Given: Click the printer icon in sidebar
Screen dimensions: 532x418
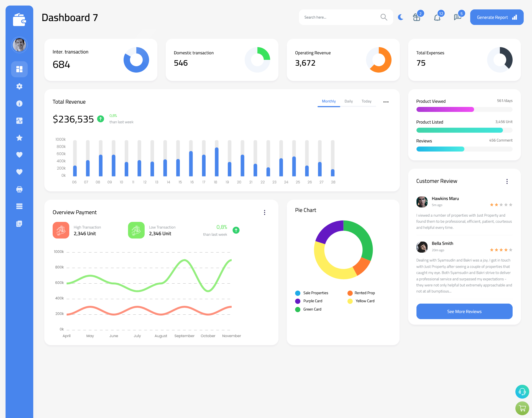Looking at the screenshot, I should (x=19, y=189).
